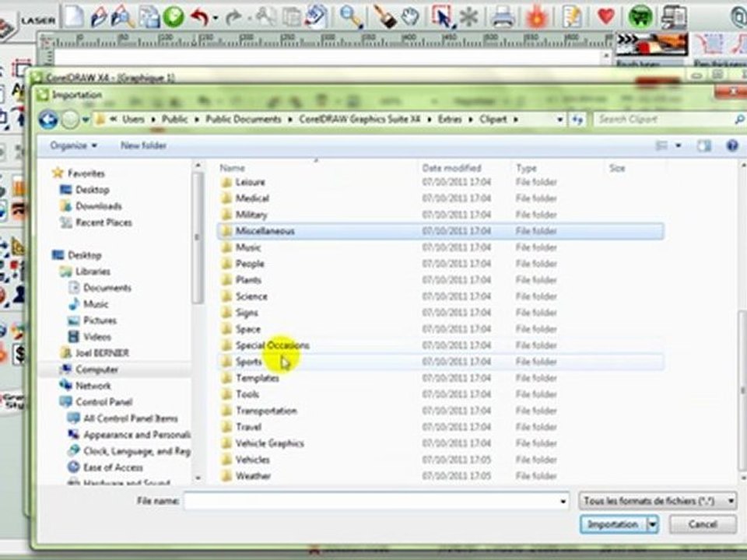Sort by the Type column header
Viewport: 747px width, 560px height.
coord(527,168)
